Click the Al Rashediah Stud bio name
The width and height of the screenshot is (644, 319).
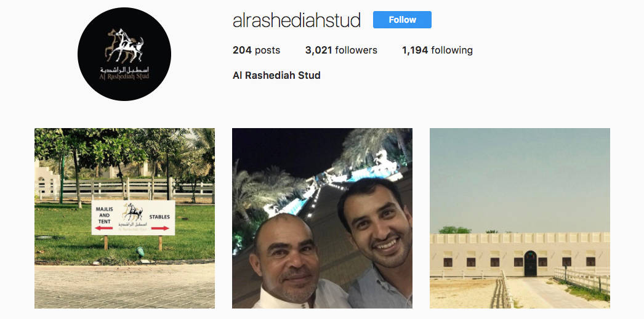(x=276, y=76)
